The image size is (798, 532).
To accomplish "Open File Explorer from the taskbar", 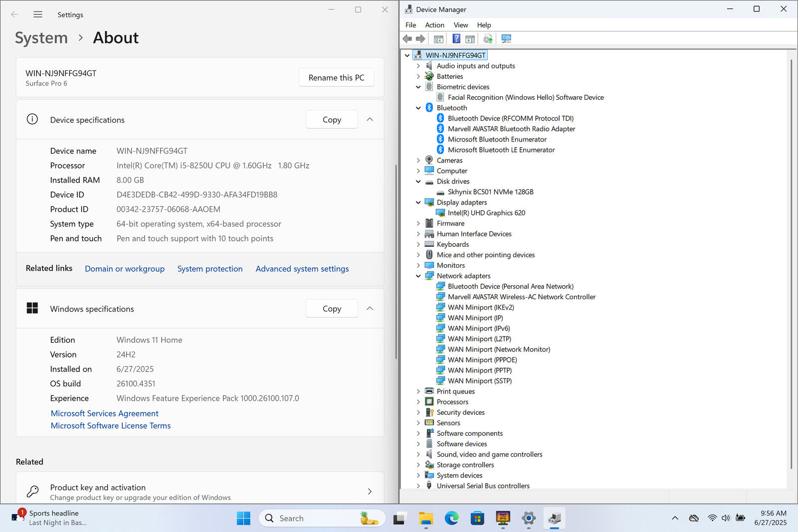I will point(425,519).
